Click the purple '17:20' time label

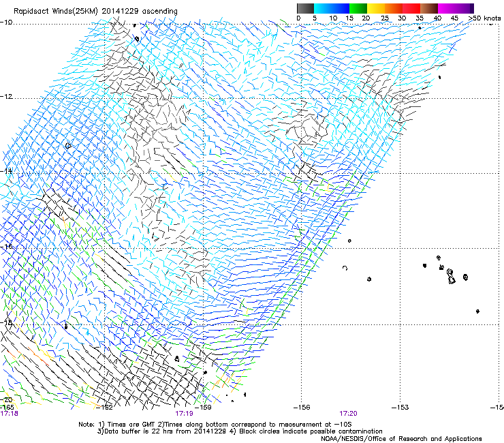tap(349, 414)
